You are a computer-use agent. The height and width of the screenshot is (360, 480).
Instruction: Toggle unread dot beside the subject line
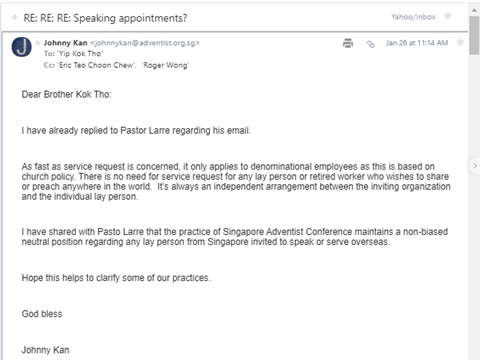(14, 17)
